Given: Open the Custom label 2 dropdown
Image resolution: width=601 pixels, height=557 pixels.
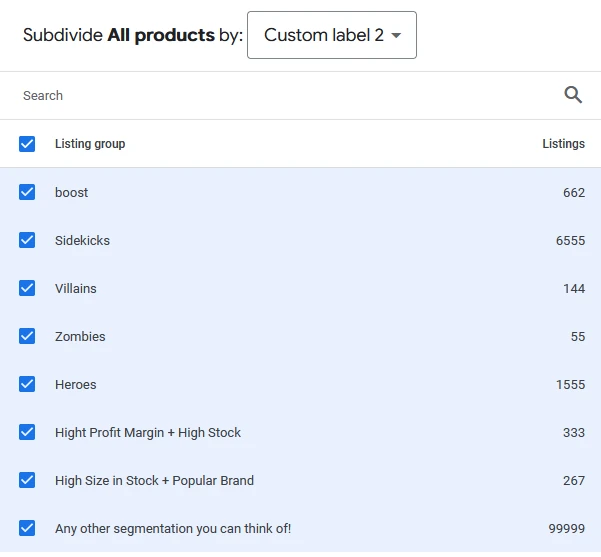Looking at the screenshot, I should (x=332, y=35).
